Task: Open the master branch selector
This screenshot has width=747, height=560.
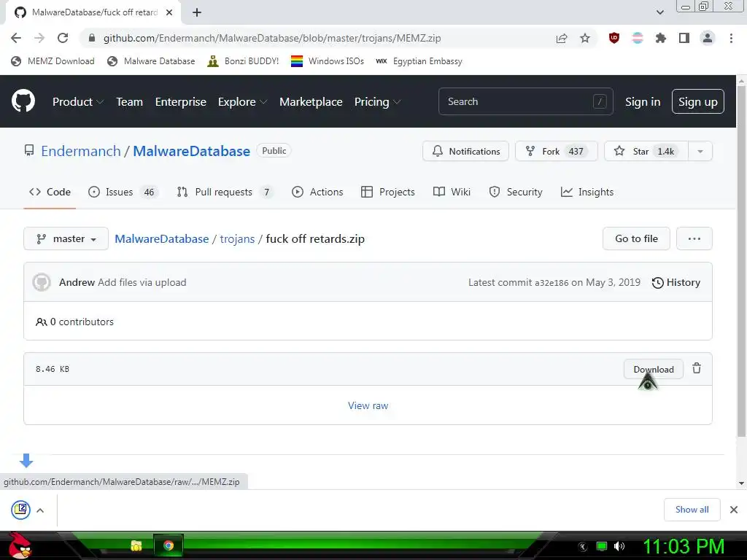Action: [66, 238]
